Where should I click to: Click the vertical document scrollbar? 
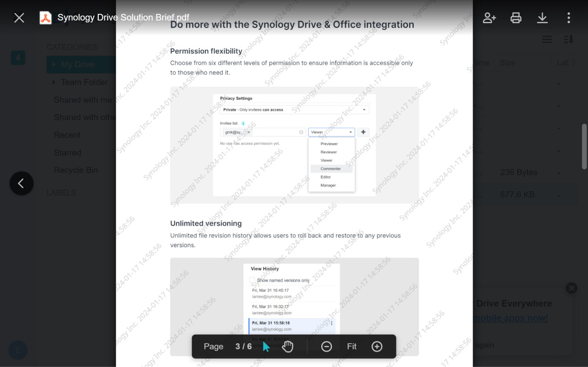click(584, 147)
